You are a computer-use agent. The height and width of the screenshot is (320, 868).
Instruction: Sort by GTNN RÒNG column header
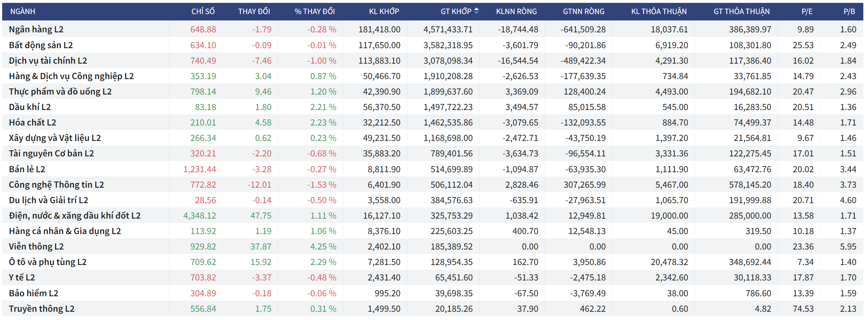(583, 12)
